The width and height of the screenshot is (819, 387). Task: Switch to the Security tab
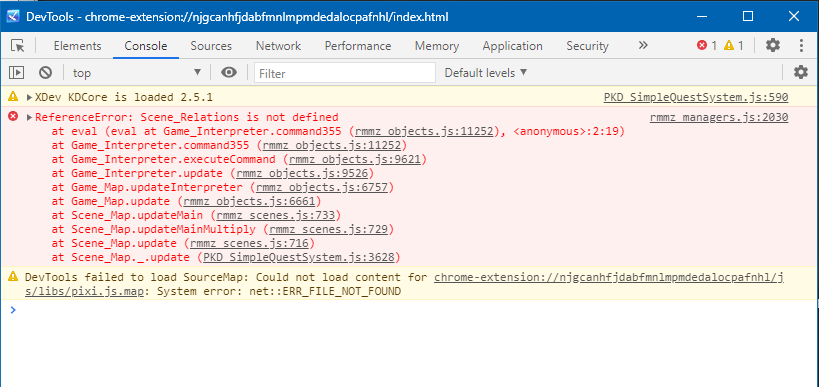click(588, 46)
